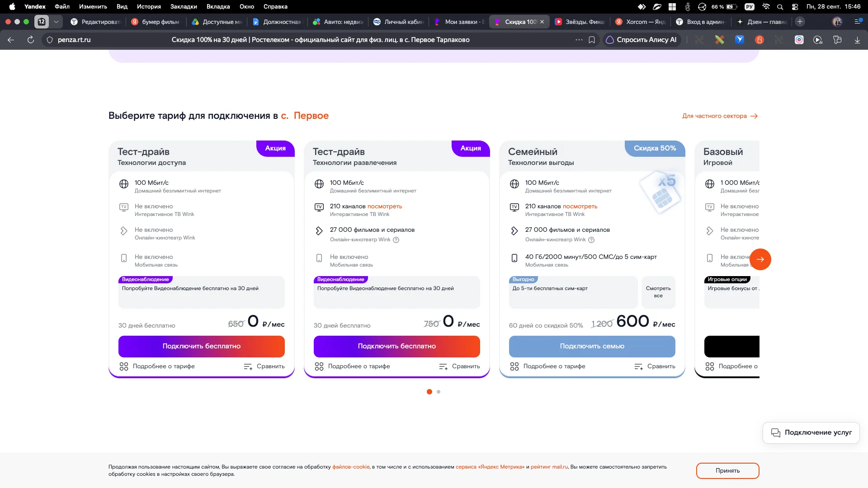Open the tab group dropdown chevron

[x=56, y=22]
